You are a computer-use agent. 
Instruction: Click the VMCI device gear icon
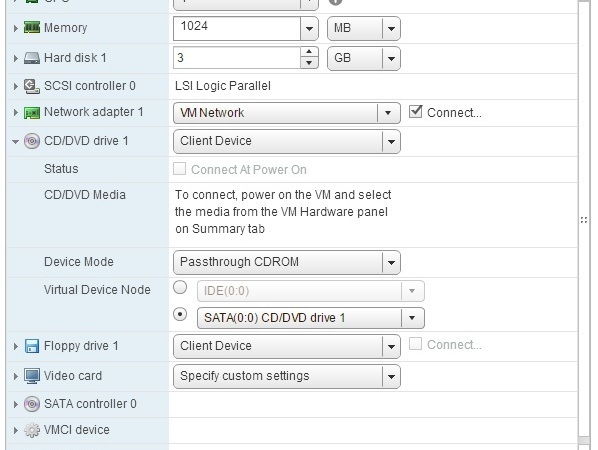pos(32,430)
